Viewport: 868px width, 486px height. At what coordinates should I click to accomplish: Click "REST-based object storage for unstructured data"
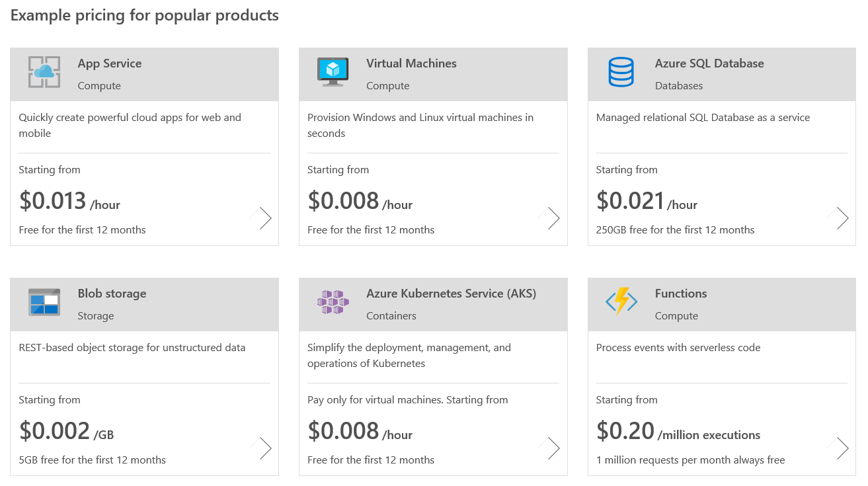[x=132, y=348]
